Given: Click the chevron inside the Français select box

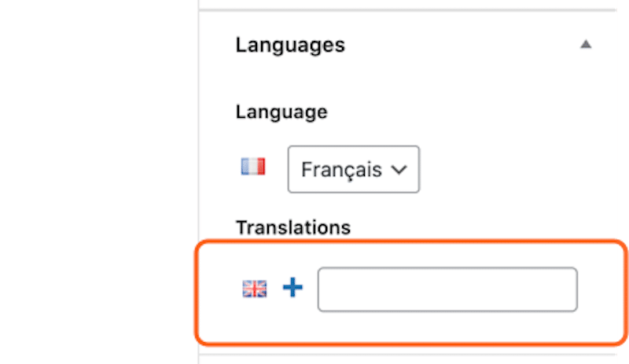Looking at the screenshot, I should [399, 170].
